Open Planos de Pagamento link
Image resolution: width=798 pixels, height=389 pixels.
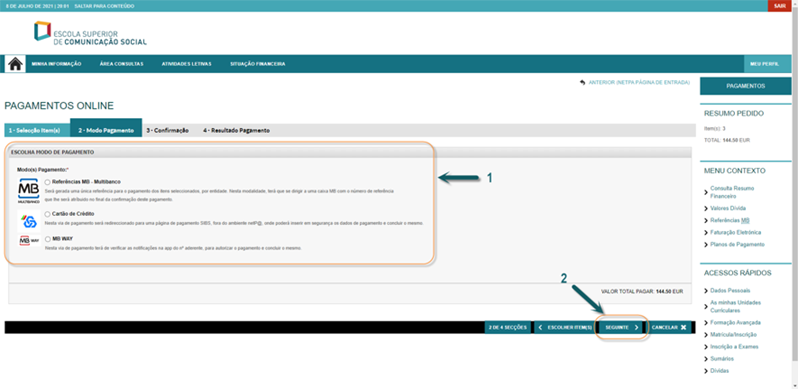tap(737, 244)
